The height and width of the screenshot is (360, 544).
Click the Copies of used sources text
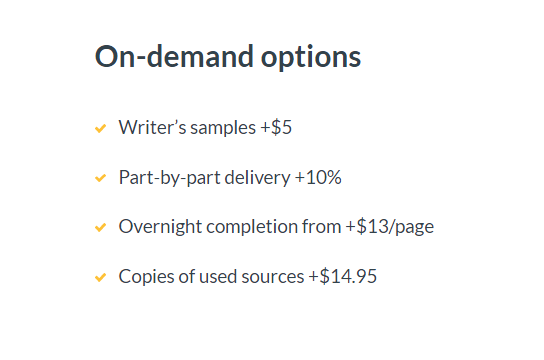[x=211, y=277]
